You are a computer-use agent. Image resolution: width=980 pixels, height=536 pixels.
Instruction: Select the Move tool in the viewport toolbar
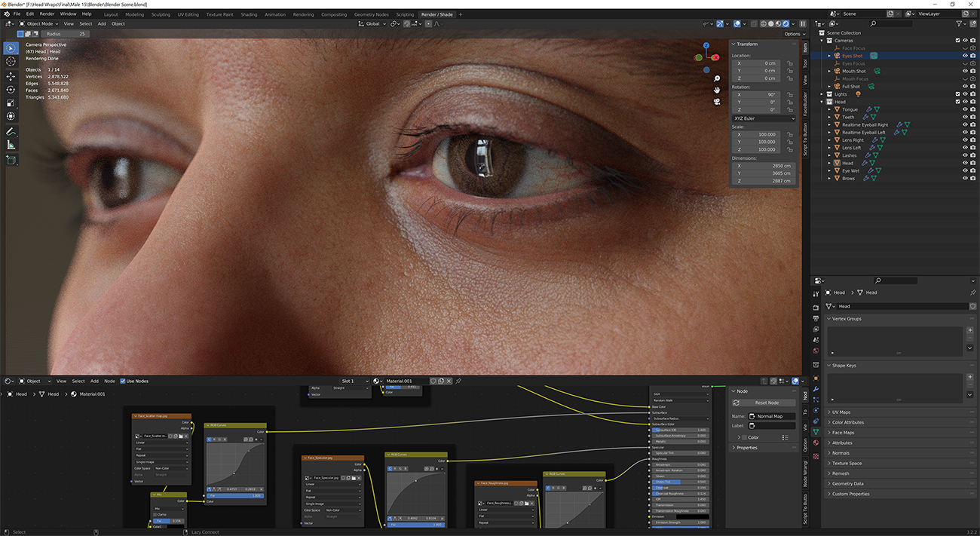click(10, 76)
